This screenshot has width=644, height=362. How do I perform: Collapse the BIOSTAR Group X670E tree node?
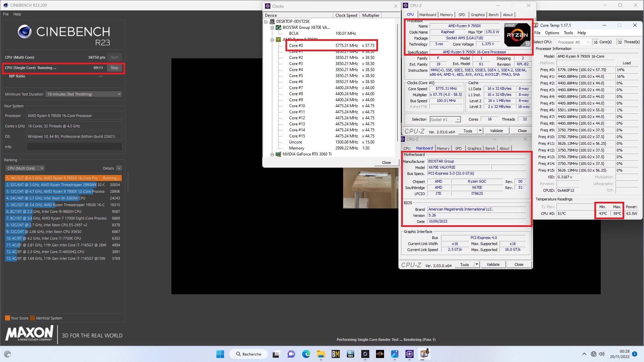click(x=272, y=27)
